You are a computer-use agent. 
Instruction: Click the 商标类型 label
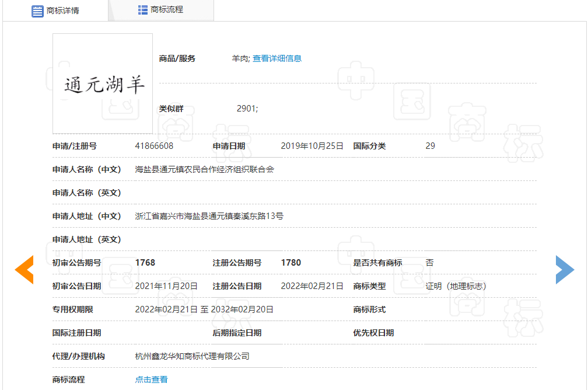(369, 286)
